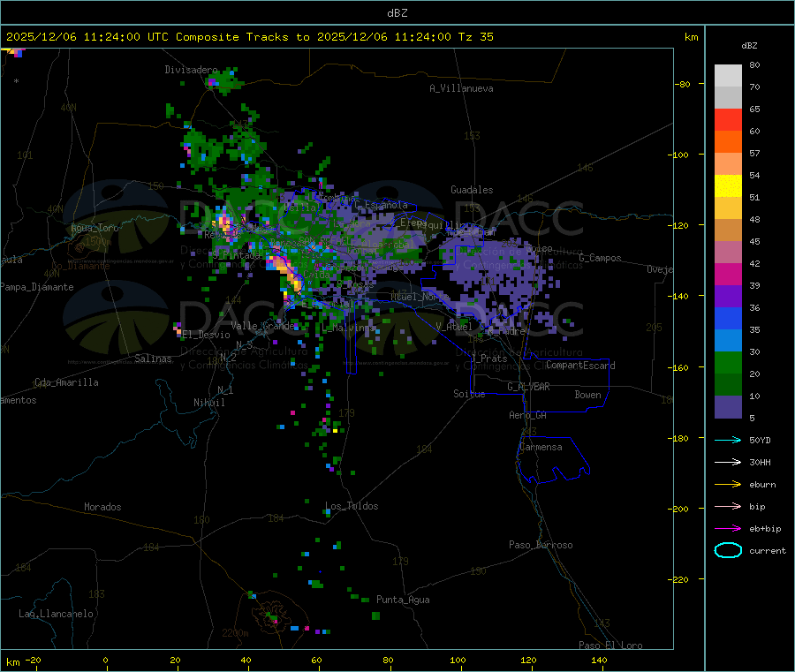
Task: Click the Punta_Agua map label
Action: coord(403,600)
